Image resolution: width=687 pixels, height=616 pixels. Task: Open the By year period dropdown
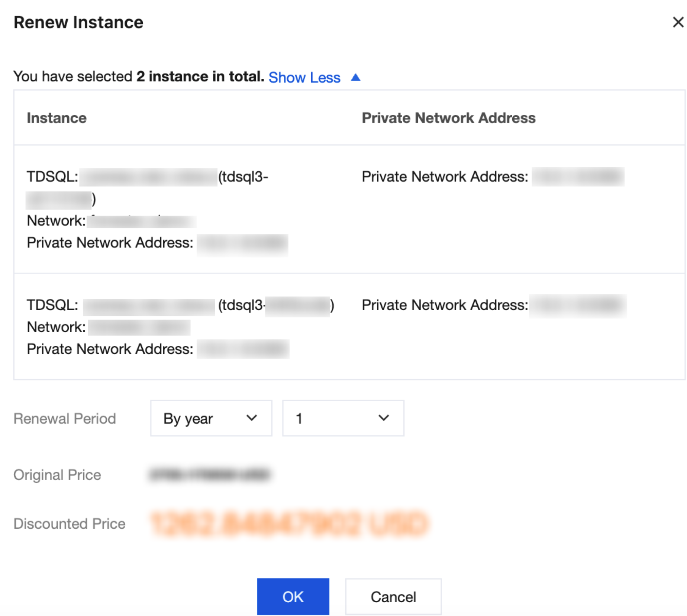pyautogui.click(x=211, y=418)
